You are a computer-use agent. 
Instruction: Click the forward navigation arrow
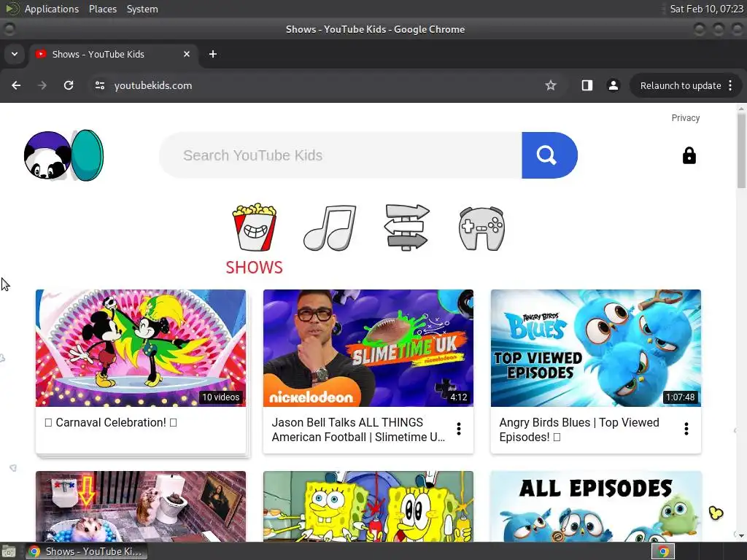[x=42, y=85]
